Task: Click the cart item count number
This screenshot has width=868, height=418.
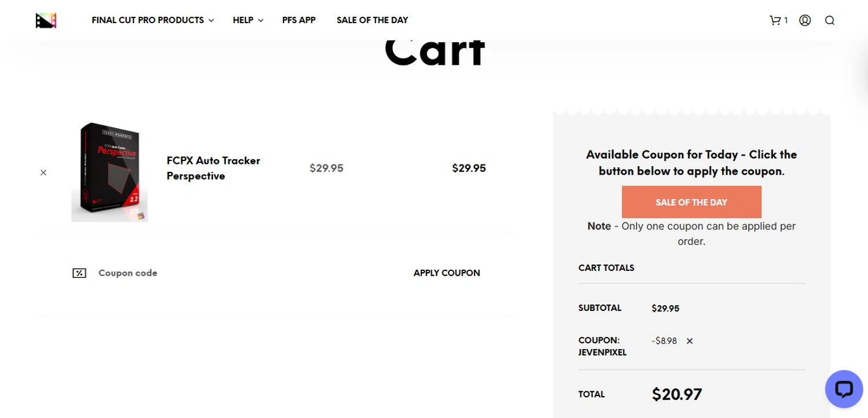Action: point(786,20)
